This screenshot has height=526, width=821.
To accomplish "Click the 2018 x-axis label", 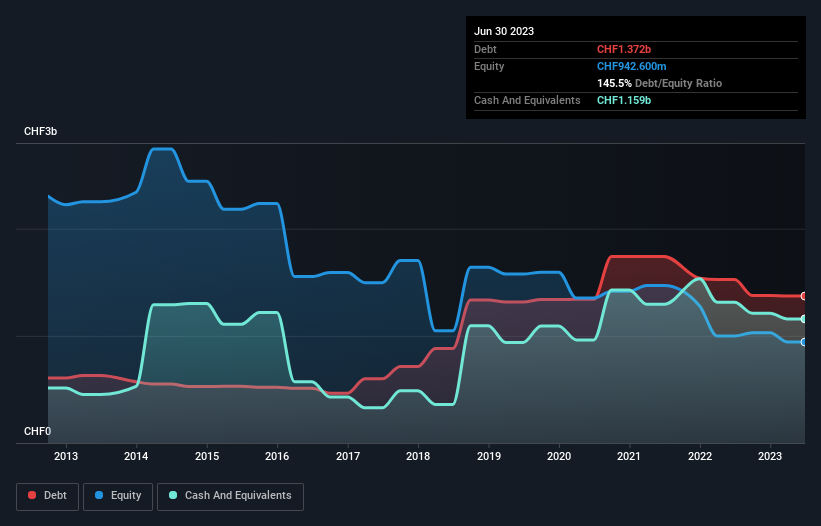I will pos(418,456).
